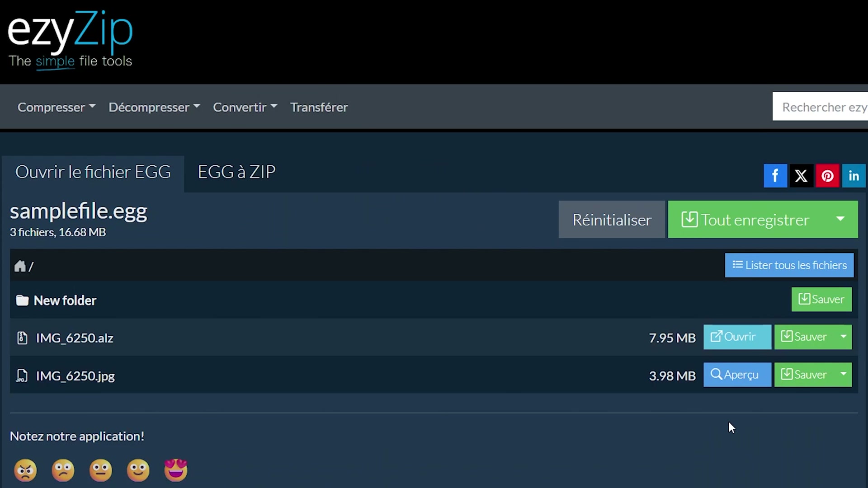Share on LinkedIn
The width and height of the screenshot is (868, 488).
pyautogui.click(x=854, y=176)
